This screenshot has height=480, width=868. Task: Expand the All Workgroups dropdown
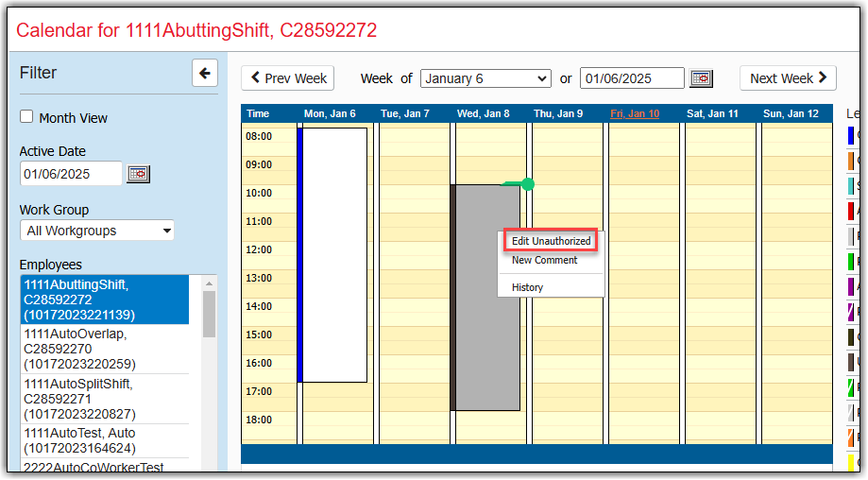point(97,231)
